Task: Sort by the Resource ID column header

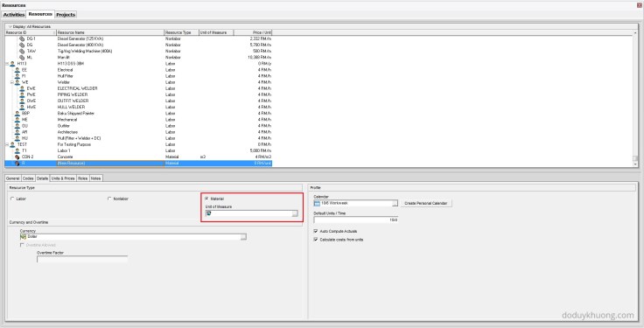Action: [x=30, y=32]
